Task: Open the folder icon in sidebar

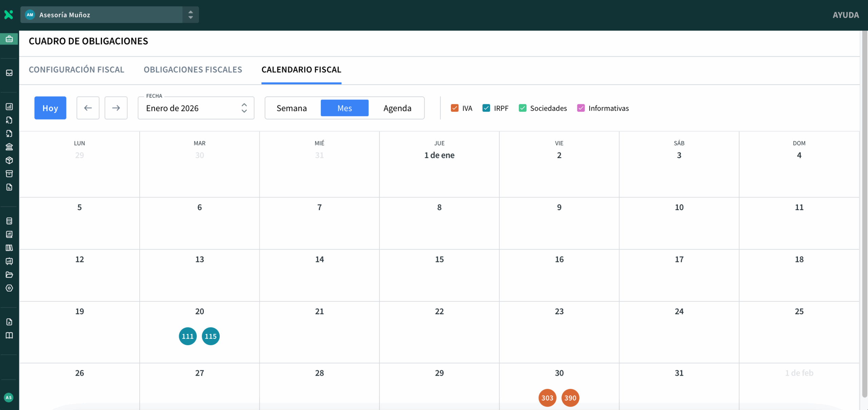Action: pos(9,275)
